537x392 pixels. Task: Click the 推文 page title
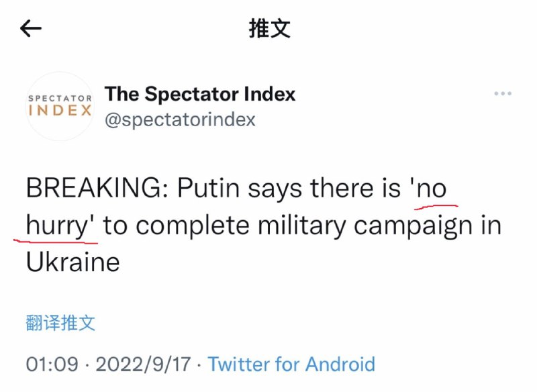269,29
